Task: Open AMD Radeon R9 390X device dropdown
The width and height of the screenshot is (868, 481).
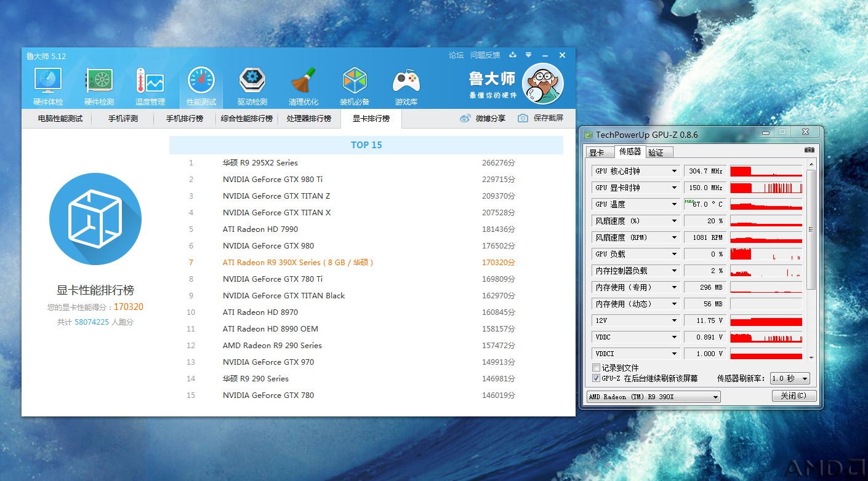Action: tap(653, 397)
